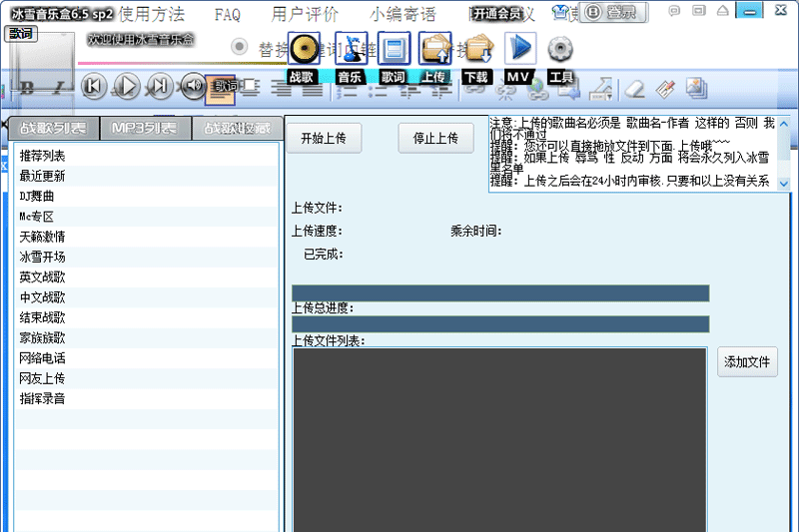Select DJ舞曲 in the list
This screenshot has height=532, width=799.
[146, 197]
